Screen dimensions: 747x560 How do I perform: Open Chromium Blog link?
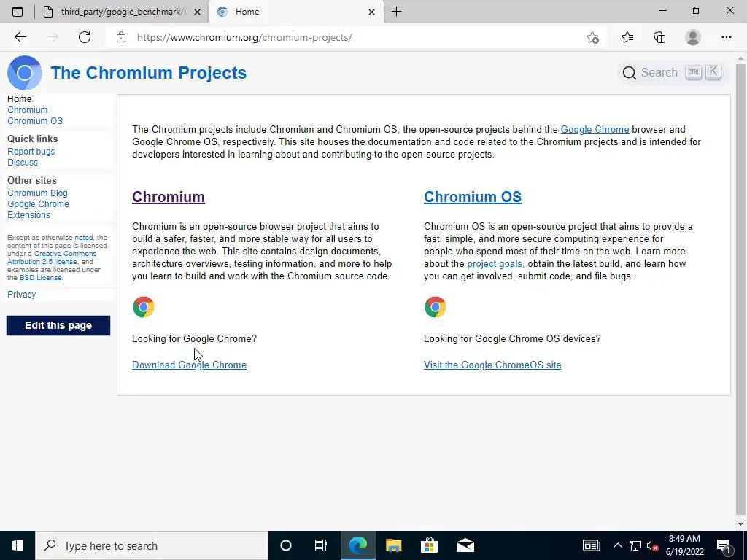pyautogui.click(x=37, y=192)
